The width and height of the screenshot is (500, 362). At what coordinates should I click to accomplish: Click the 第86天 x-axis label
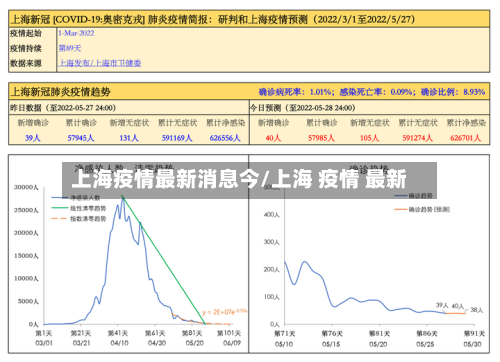[426, 333]
